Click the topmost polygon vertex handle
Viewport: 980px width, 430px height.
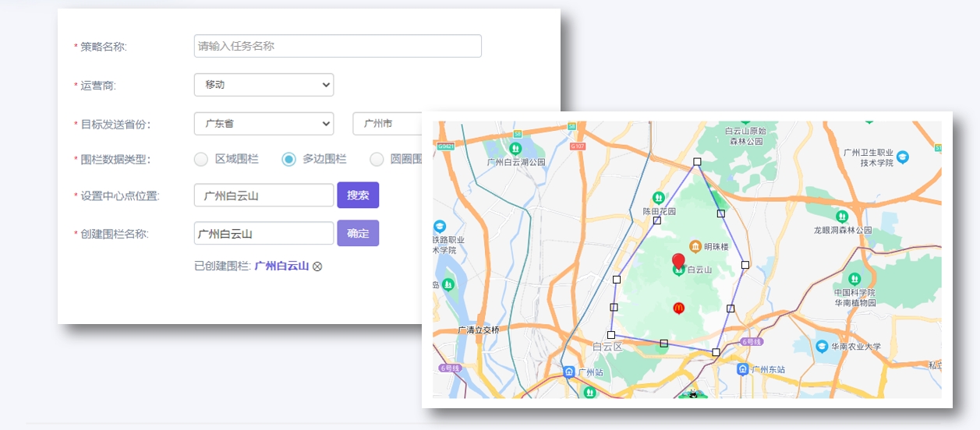click(697, 162)
